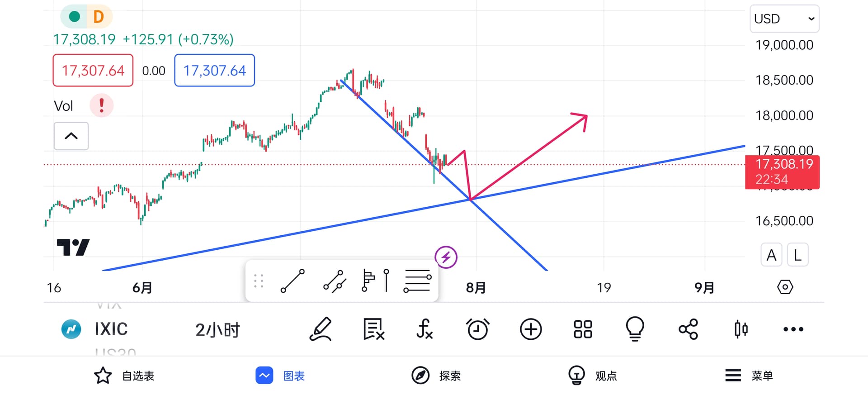This screenshot has width=868, height=395.
Task: Open the drawing tools pencil icon
Action: 321,329
